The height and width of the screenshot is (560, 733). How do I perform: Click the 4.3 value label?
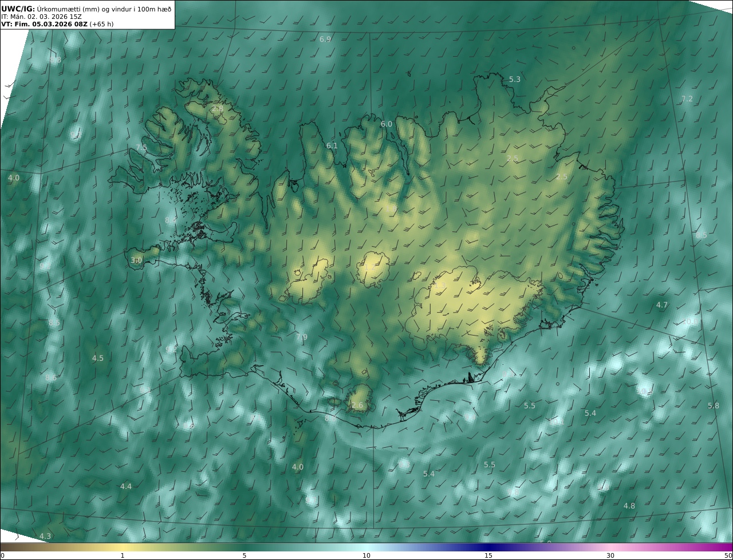[45, 536]
